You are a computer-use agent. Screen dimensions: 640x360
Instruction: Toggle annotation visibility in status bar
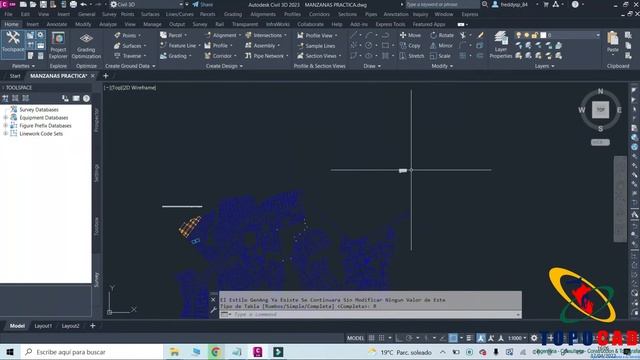481,338
